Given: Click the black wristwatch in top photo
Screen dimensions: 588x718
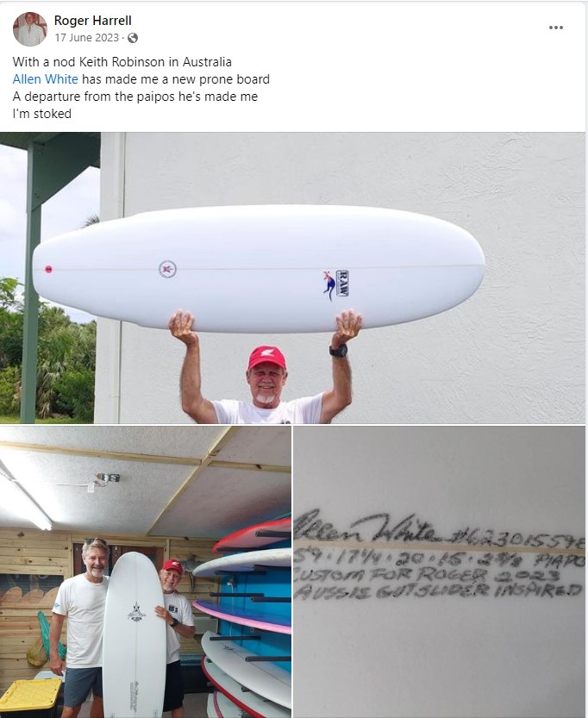Looking at the screenshot, I should point(338,351).
